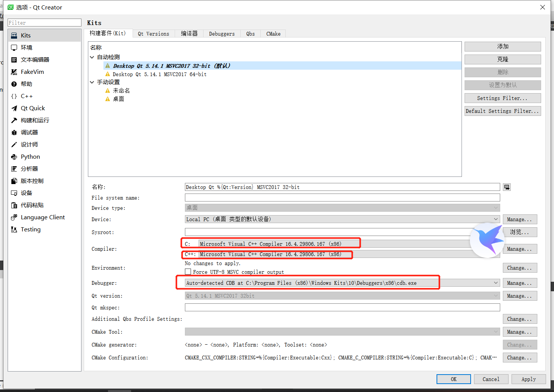Switch to the Debuggers tab
Image resolution: width=554 pixels, height=392 pixels.
pyautogui.click(x=222, y=34)
